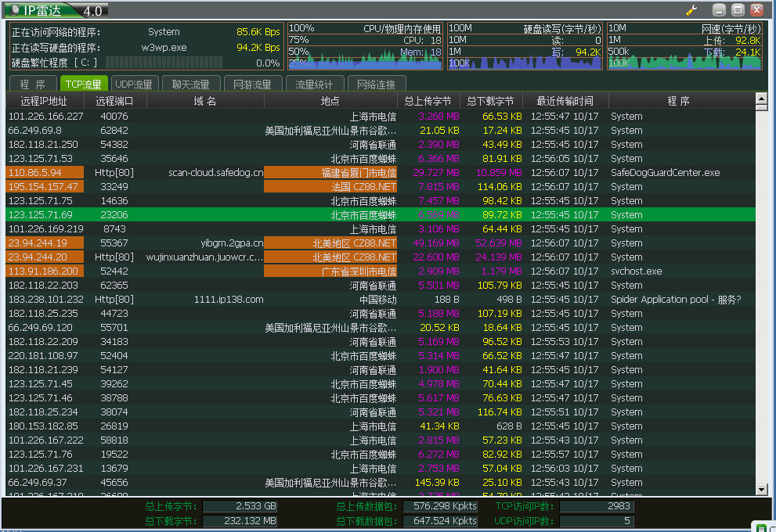This screenshot has width=776, height=532.
Task: Show the 流量统计 tab
Action: pyautogui.click(x=313, y=84)
